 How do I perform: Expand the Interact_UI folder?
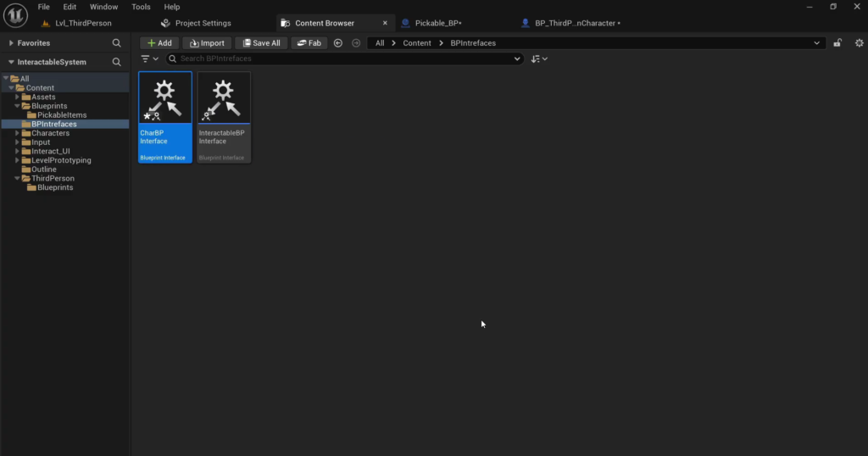point(17,151)
